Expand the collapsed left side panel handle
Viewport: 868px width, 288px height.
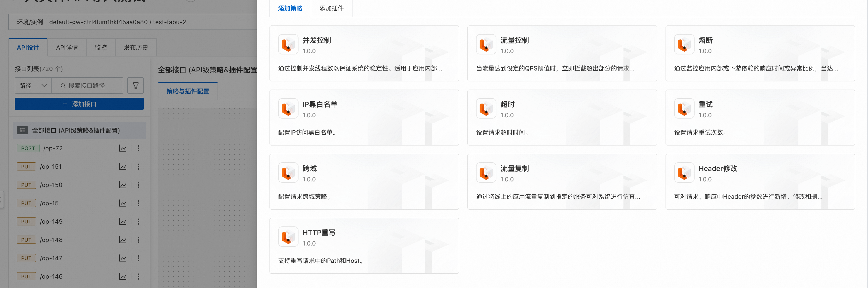[1, 199]
